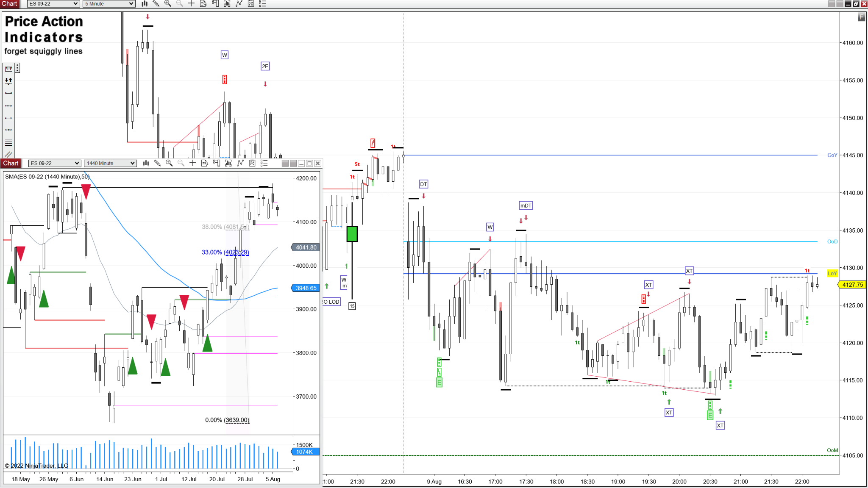
Task: Click the 1500K volume axis label
Action: coord(304,445)
